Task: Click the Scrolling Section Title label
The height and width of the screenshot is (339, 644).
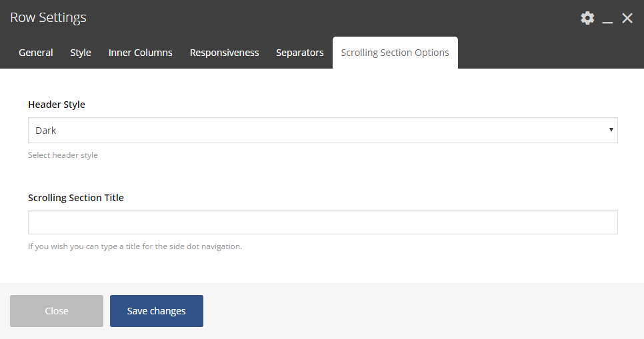Action: (76, 198)
